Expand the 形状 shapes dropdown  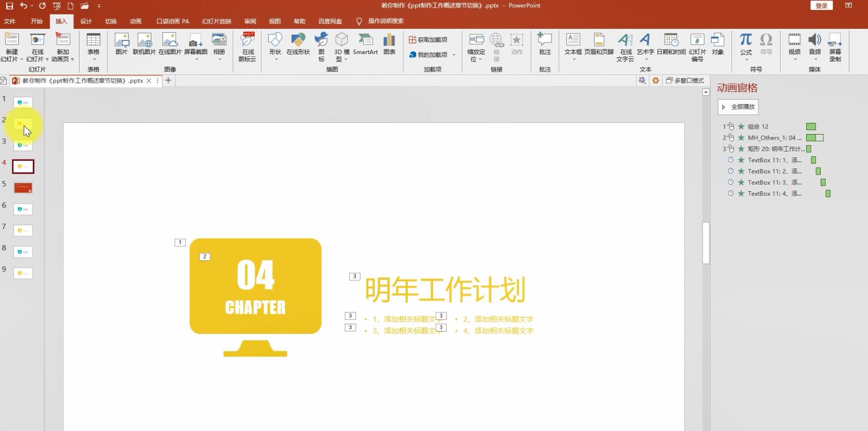click(275, 59)
